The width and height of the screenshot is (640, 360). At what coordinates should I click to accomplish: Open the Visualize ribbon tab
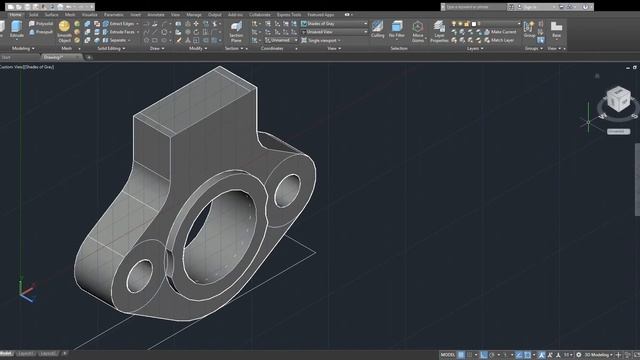click(x=89, y=15)
